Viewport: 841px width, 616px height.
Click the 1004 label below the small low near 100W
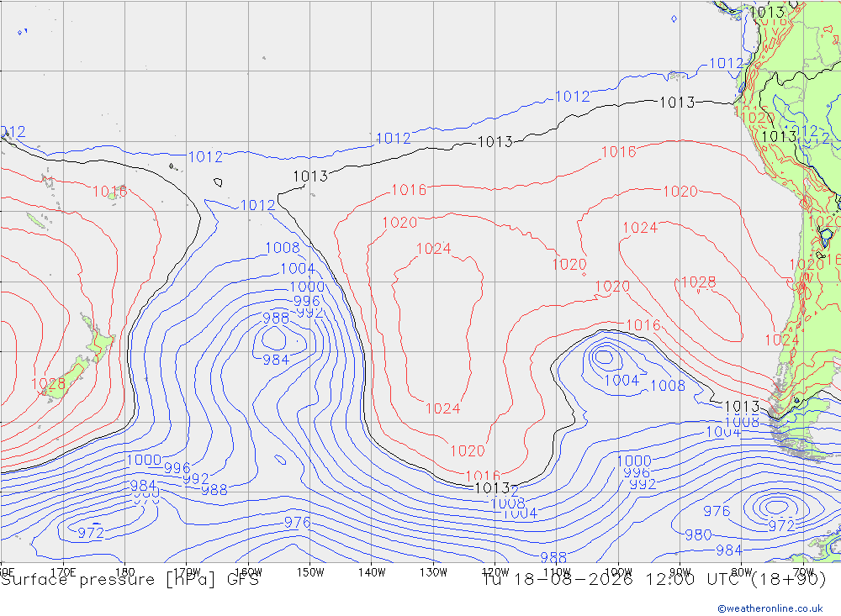click(x=621, y=380)
